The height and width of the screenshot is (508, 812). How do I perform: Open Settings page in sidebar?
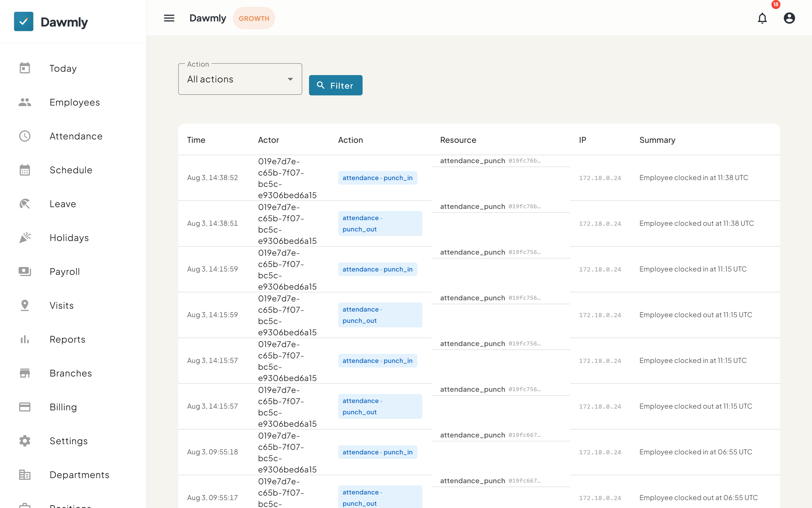point(69,441)
